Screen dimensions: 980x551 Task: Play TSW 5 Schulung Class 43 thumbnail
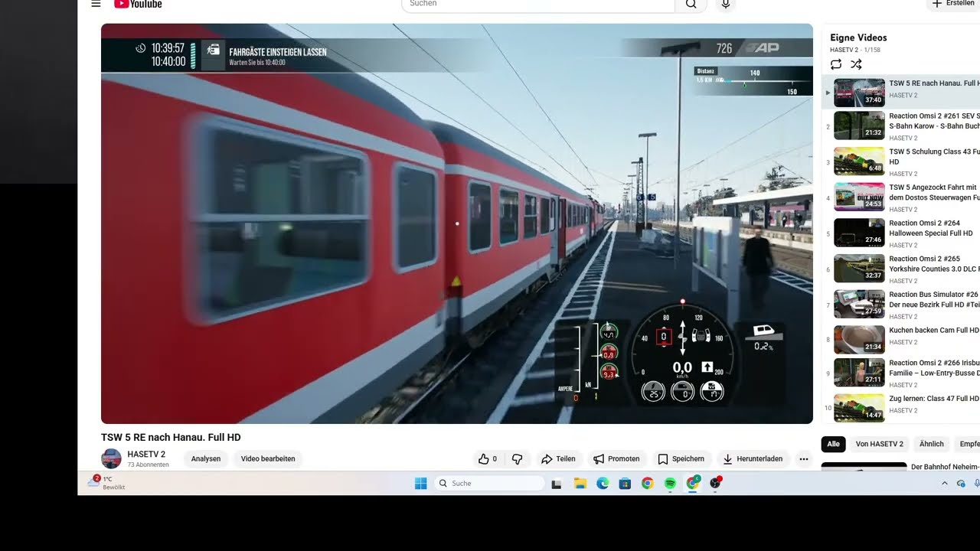[859, 161]
